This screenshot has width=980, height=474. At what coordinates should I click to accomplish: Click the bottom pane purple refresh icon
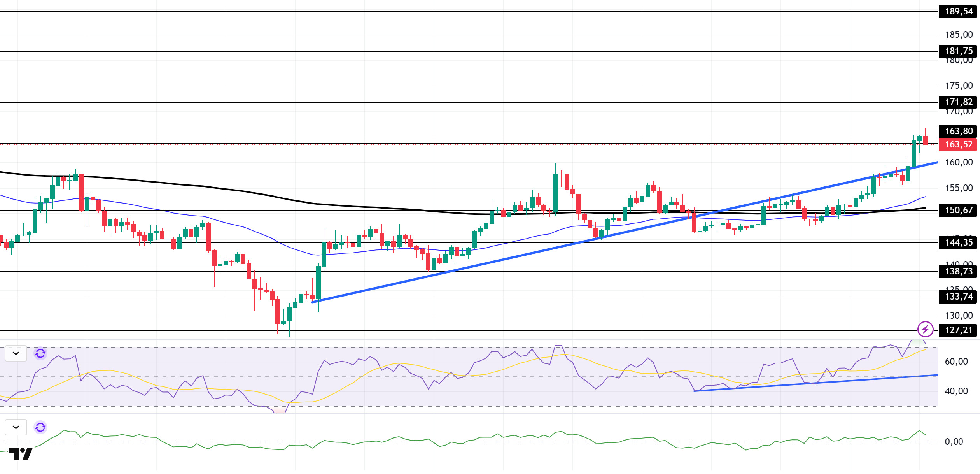(40, 427)
